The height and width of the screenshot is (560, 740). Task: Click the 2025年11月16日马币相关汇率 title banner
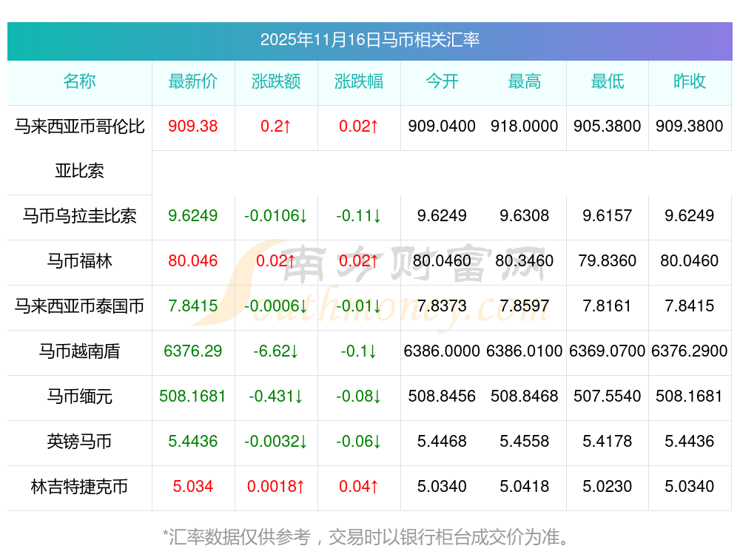tap(370, 40)
